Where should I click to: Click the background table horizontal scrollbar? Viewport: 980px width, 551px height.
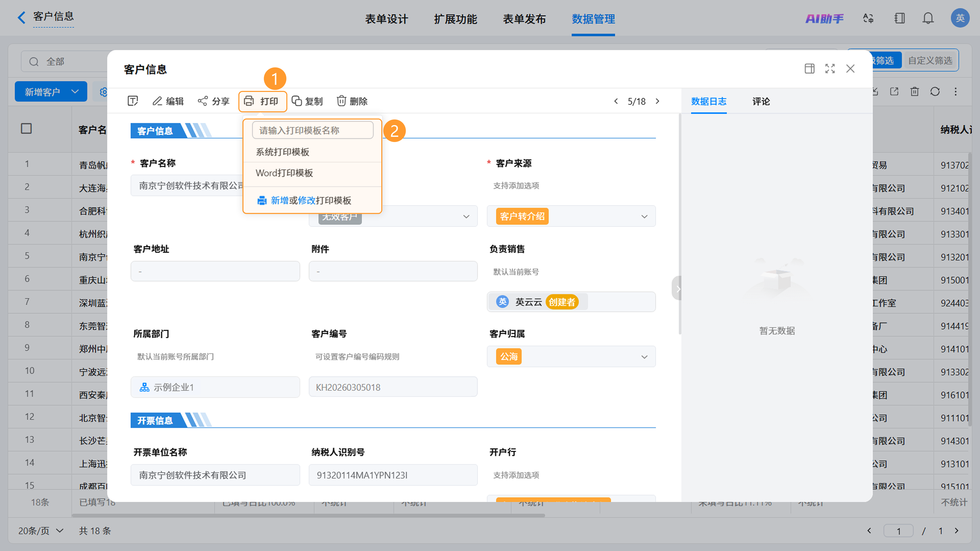[x=308, y=515]
